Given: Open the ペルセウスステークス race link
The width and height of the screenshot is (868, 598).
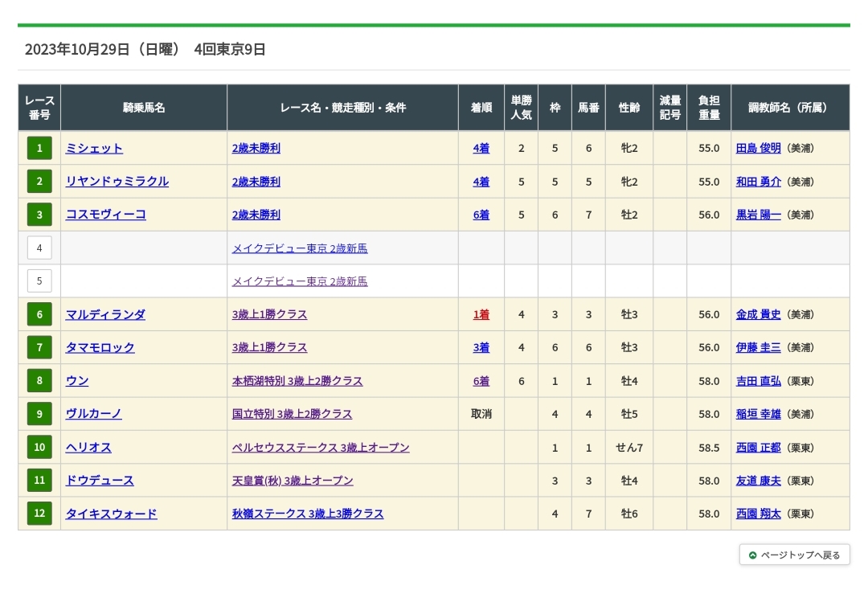Looking at the screenshot, I should coord(321,448).
